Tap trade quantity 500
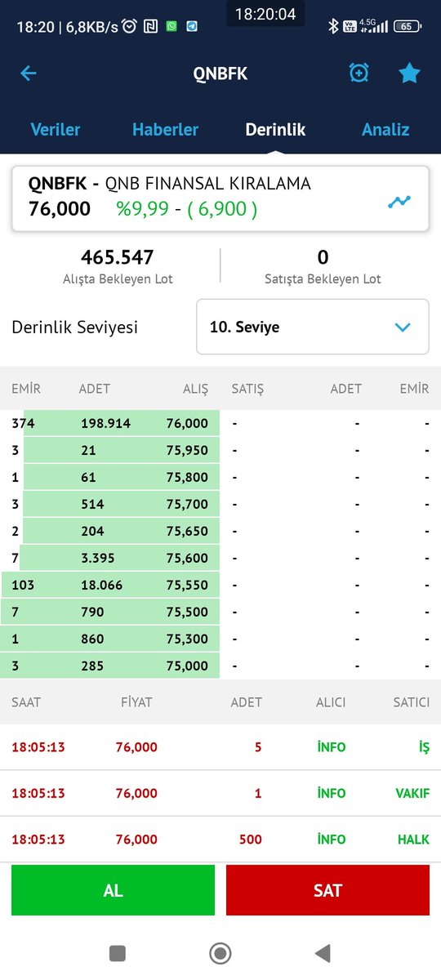441x980 pixels. [250, 840]
